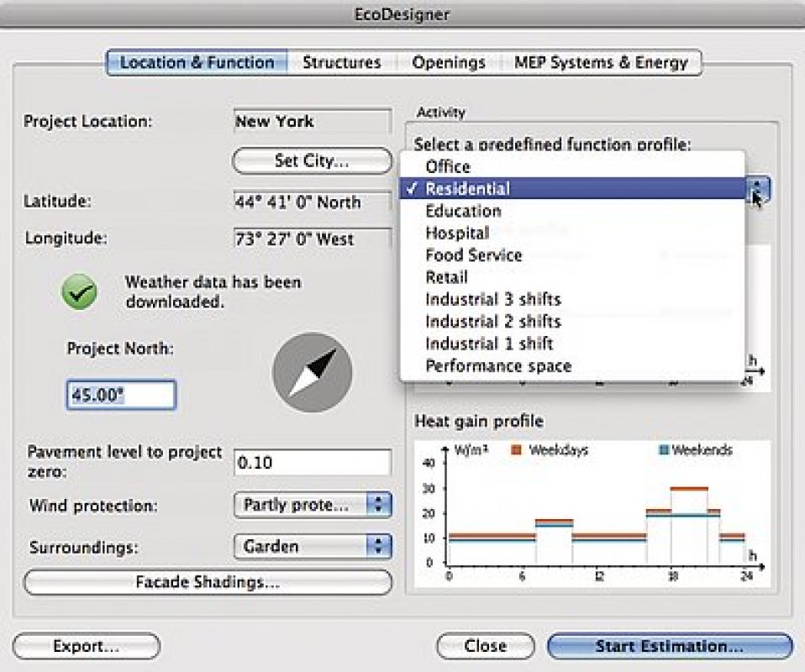805x672 pixels.
Task: Click the Weather data has been downloaded text
Action: click(213, 291)
